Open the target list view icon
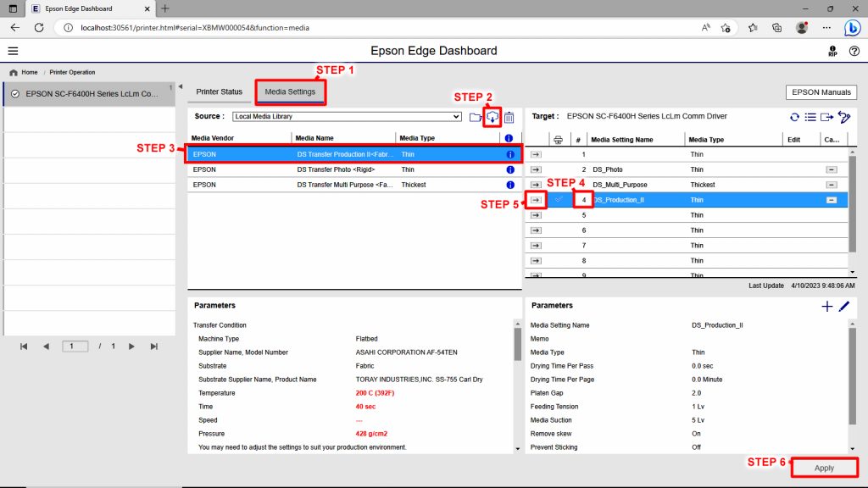The height and width of the screenshot is (488, 868). [x=810, y=117]
